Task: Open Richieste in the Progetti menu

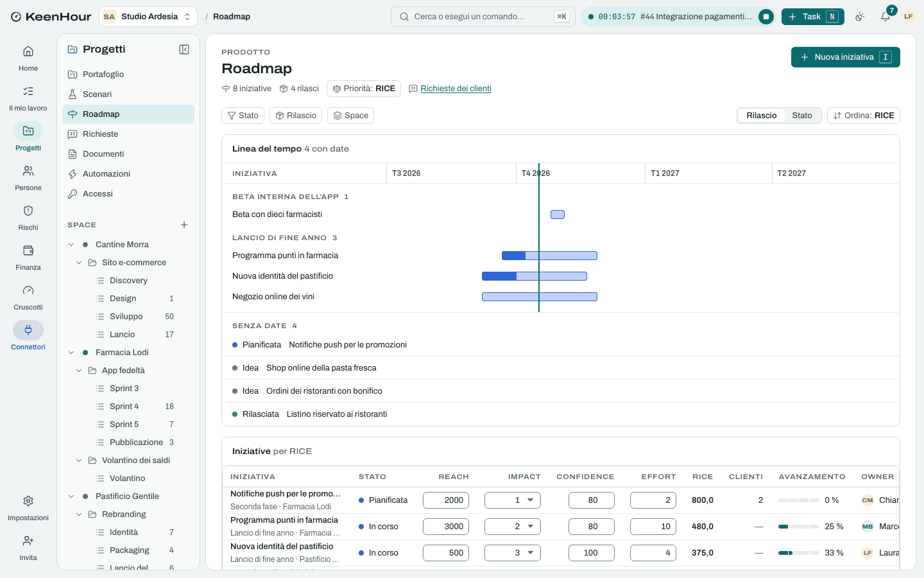Action: [128, 134]
